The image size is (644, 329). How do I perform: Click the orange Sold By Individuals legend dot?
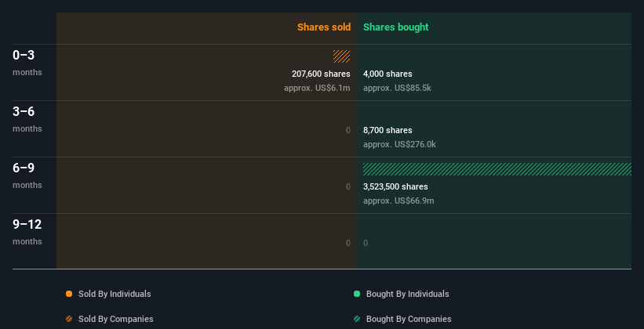click(69, 294)
